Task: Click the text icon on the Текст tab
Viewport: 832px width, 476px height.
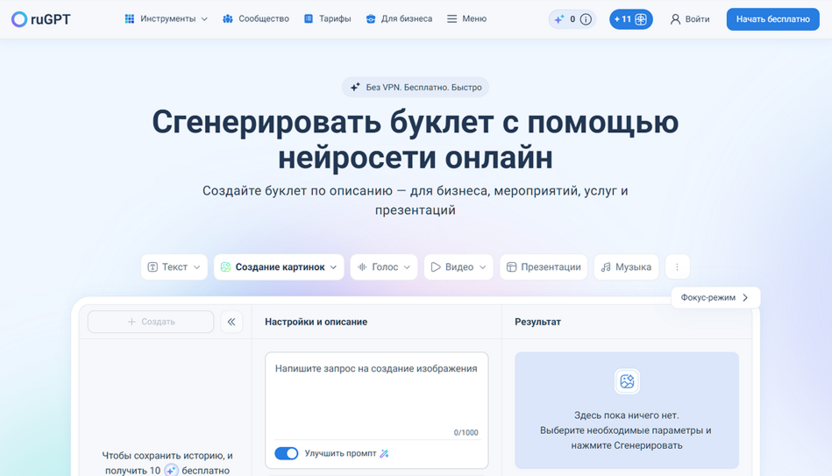Action: coord(152,267)
